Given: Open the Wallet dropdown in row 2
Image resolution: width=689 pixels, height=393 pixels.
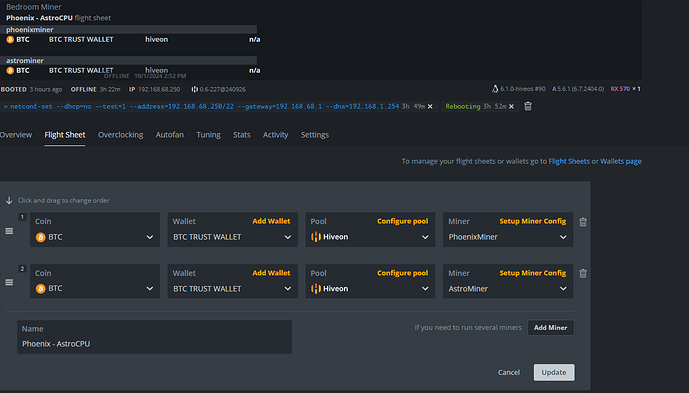Looking at the screenshot, I should point(232,288).
